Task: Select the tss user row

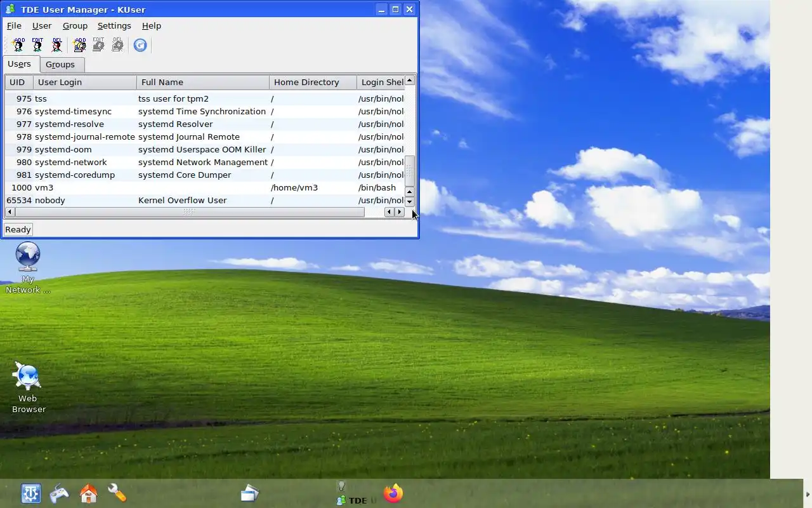Action: [204, 99]
